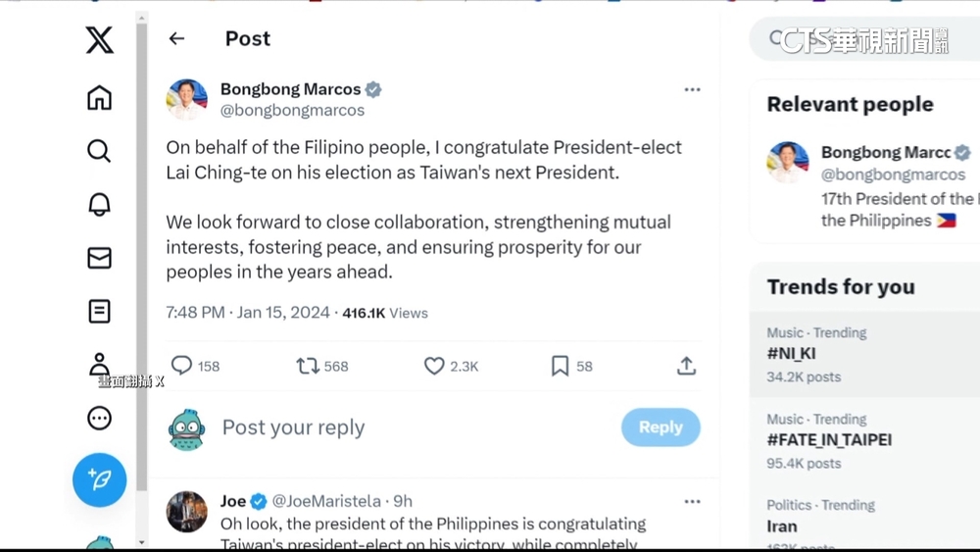Go to the Home icon in sidebar
Viewport: 980px width, 552px height.
(99, 98)
